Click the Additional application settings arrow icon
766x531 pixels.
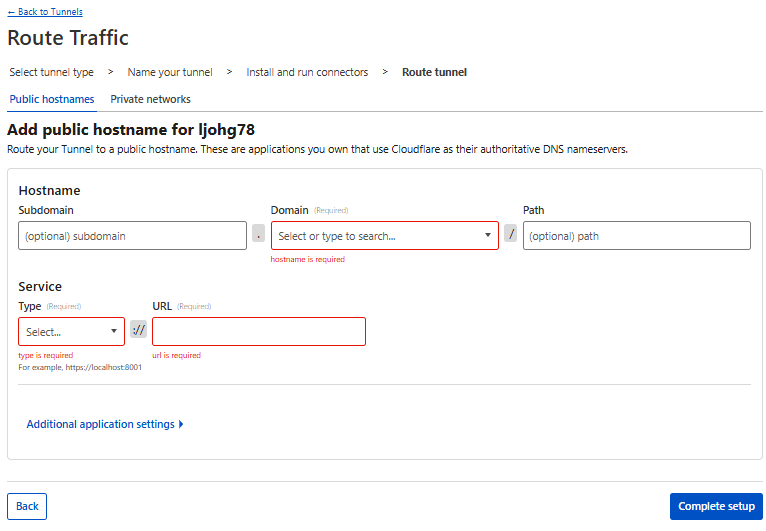[181, 424]
